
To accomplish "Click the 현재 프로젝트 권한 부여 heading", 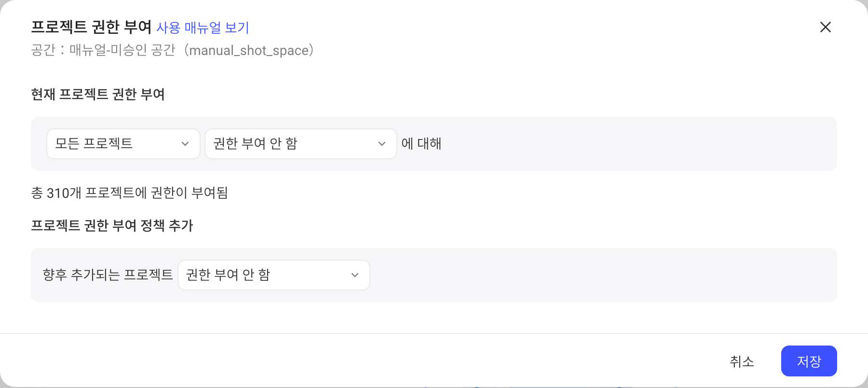I will point(98,94).
